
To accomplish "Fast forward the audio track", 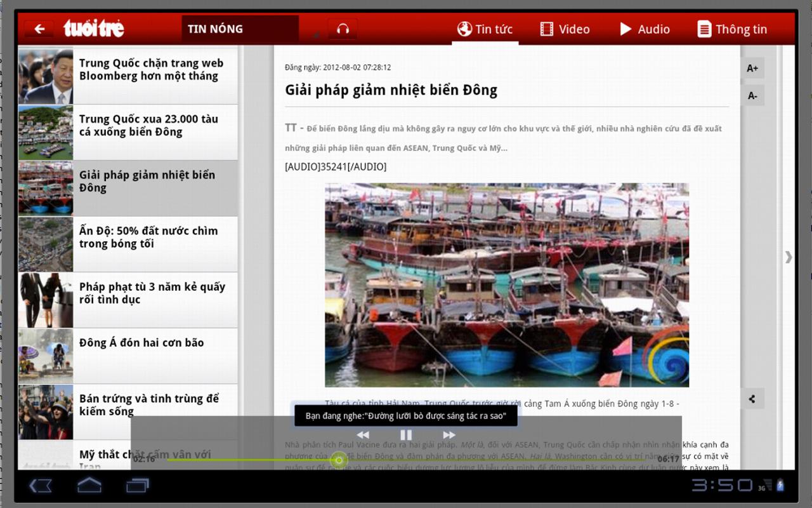I will click(x=449, y=435).
